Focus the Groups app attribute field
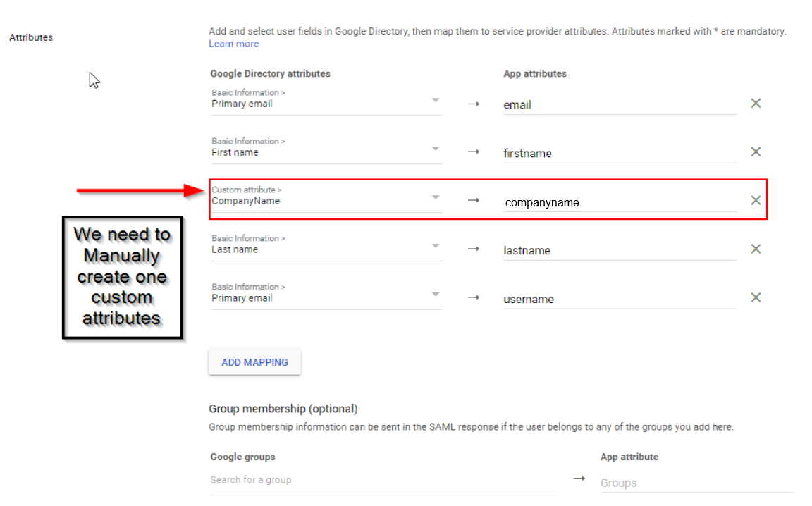The width and height of the screenshot is (812, 506). click(x=696, y=483)
